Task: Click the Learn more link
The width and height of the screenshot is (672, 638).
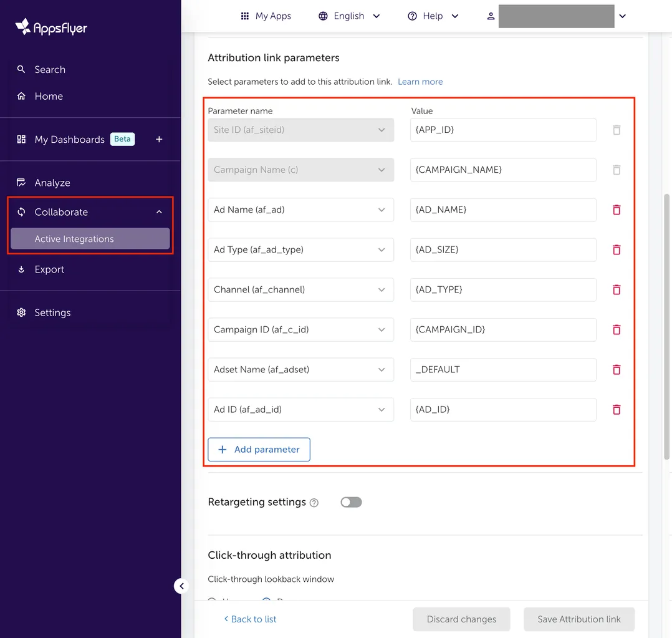Action: point(420,81)
